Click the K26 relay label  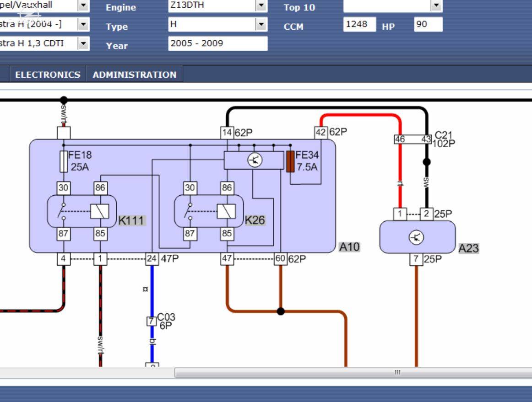(x=255, y=220)
